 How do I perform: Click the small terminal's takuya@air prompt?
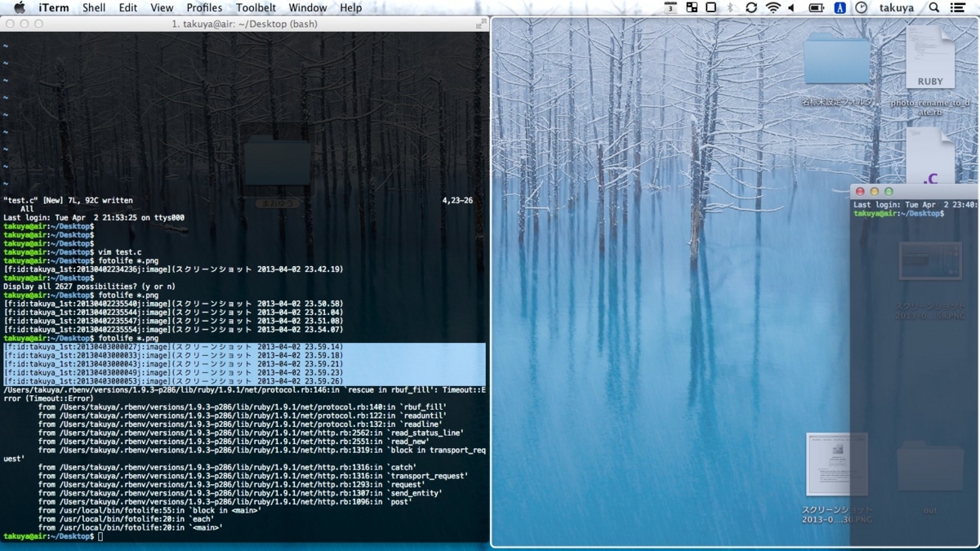click(898, 213)
